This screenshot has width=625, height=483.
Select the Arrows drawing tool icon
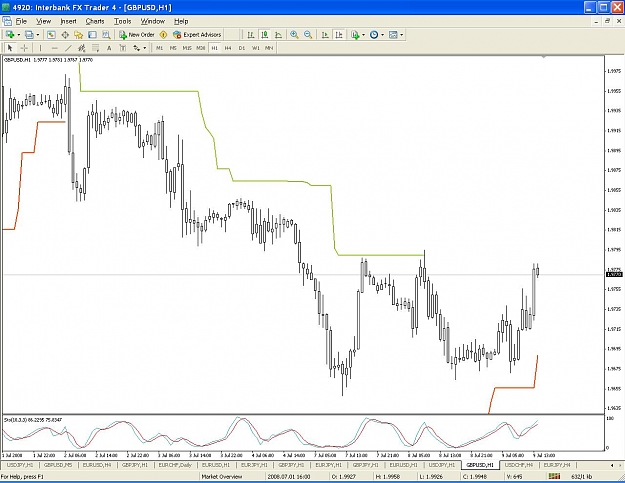136,48
